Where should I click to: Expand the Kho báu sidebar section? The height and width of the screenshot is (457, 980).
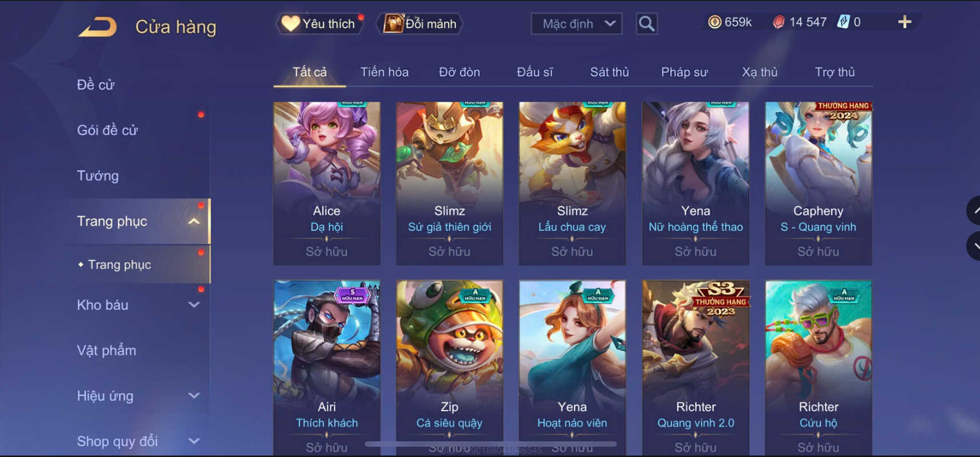tap(194, 305)
